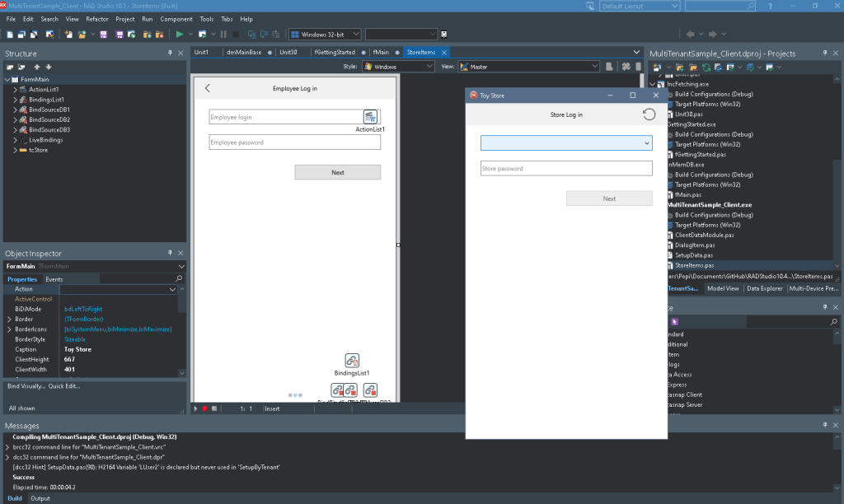Expand the brcc32 command line message
The width and height of the screenshot is (844, 504).
7,447
